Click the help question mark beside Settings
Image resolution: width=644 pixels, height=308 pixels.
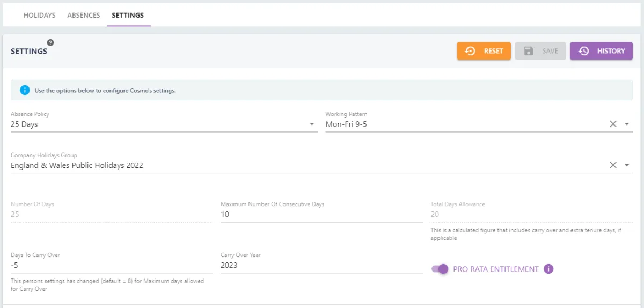tap(50, 42)
